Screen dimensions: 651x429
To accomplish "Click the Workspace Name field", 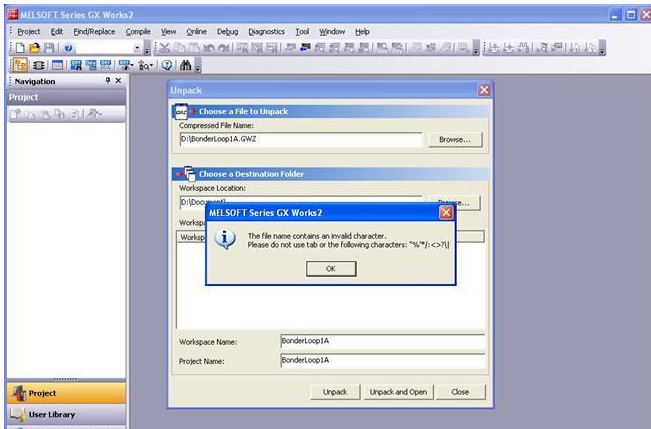I will click(382, 341).
